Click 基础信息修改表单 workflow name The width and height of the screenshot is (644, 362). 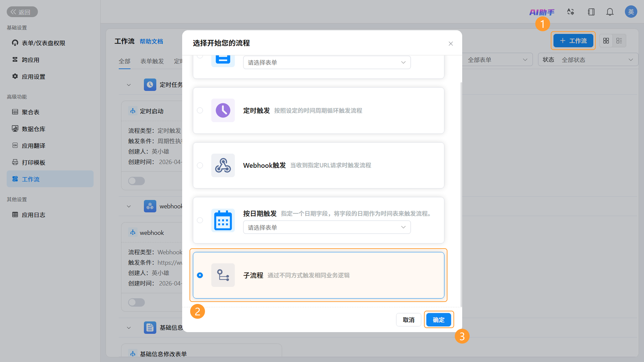163,354
